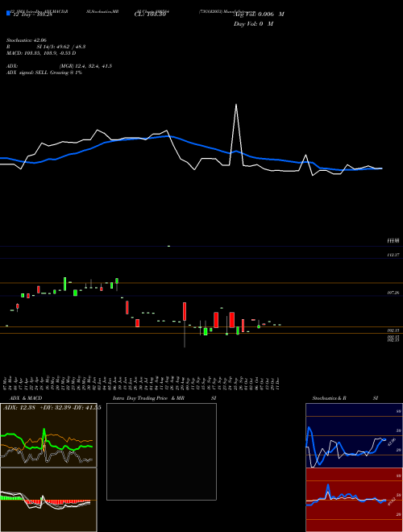
Task: Select the 'ADX signal: SELL Growing @ 1%' text
Action: (x=44, y=73)
